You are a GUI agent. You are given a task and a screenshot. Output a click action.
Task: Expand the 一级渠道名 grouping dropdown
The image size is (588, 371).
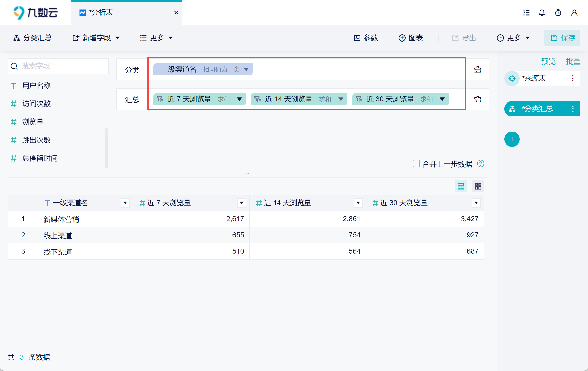coord(246,69)
